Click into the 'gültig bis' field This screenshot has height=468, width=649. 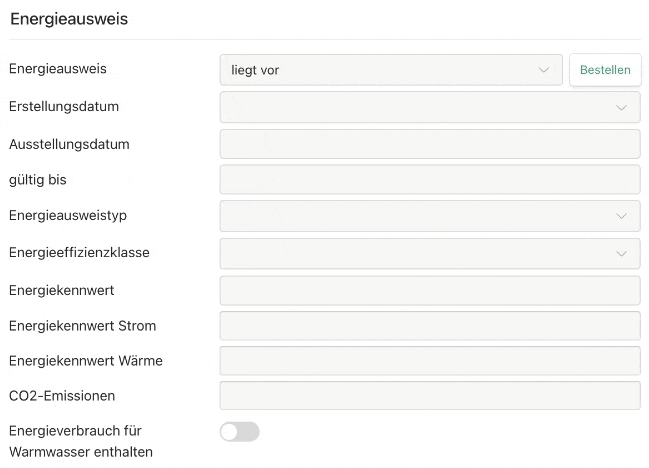point(429,180)
